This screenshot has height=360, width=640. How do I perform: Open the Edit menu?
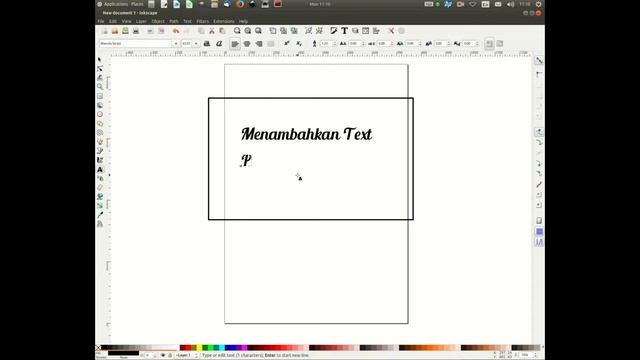[x=113, y=21]
